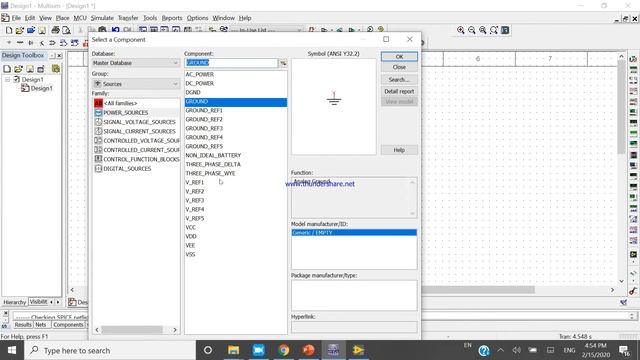The image size is (640, 360).
Task: Click the Windows taskbar search box
Action: click(x=110, y=350)
